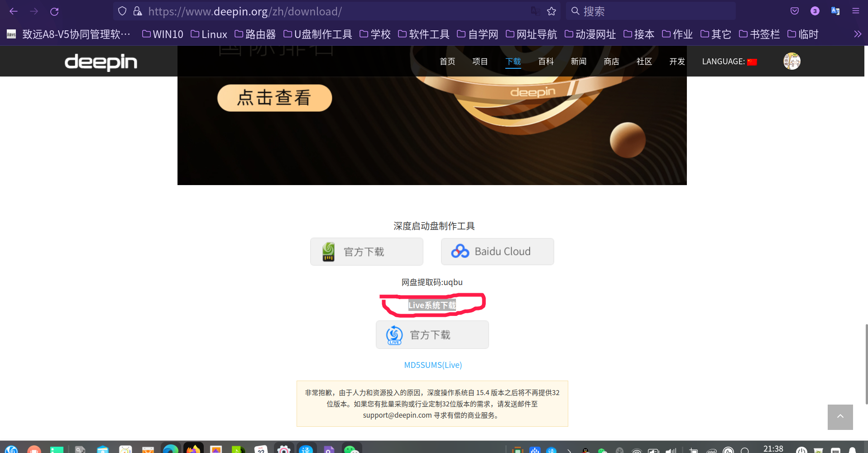
Task: Expand hidden bookmarks with the overflow chevron
Action: click(857, 33)
